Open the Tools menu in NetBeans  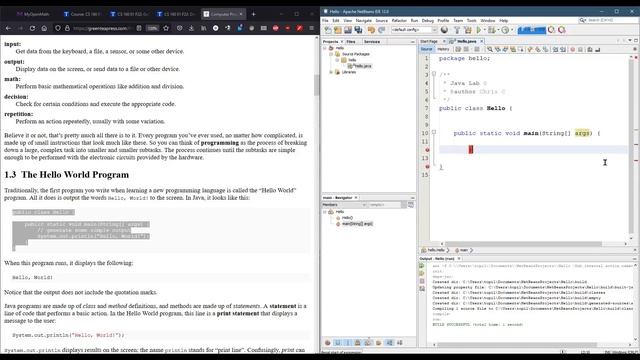[x=471, y=20]
